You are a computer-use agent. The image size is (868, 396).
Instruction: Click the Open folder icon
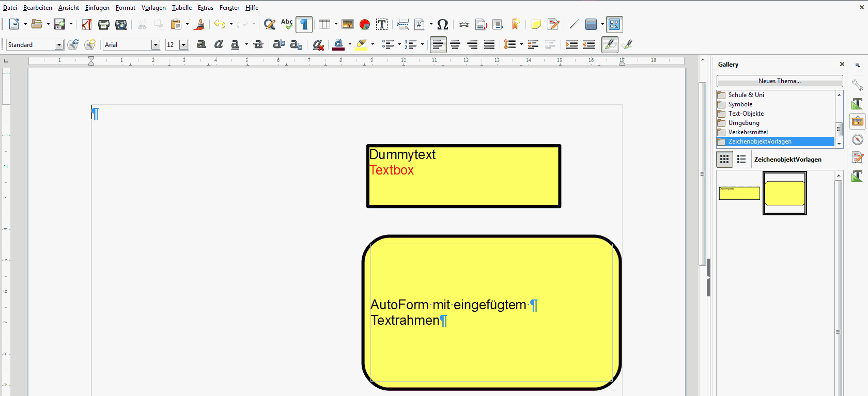37,24
